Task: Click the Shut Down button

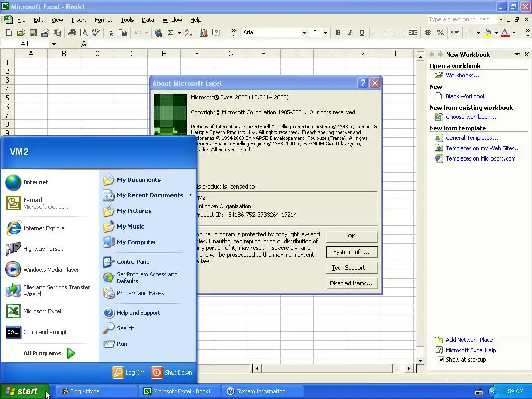Action: coord(171,372)
